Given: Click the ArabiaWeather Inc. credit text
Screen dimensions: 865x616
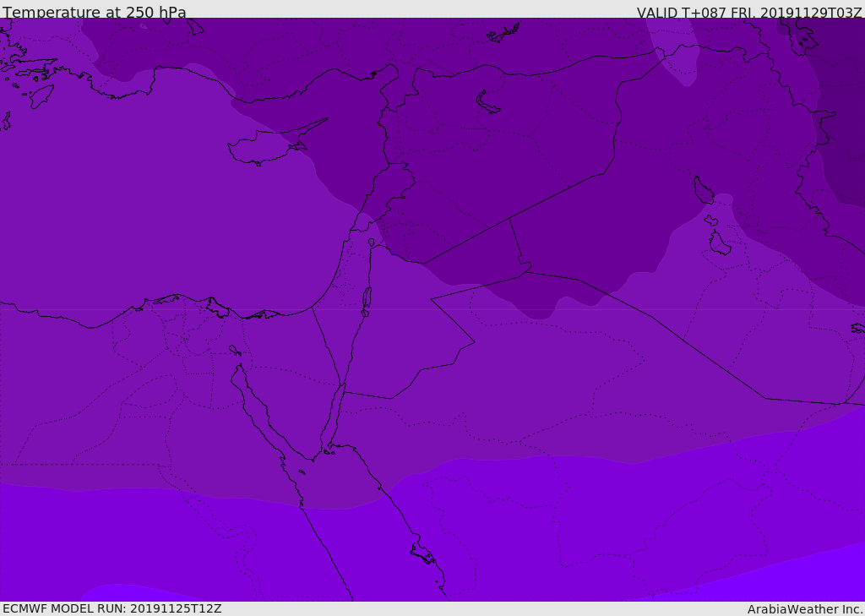Looking at the screenshot, I should [x=805, y=609].
